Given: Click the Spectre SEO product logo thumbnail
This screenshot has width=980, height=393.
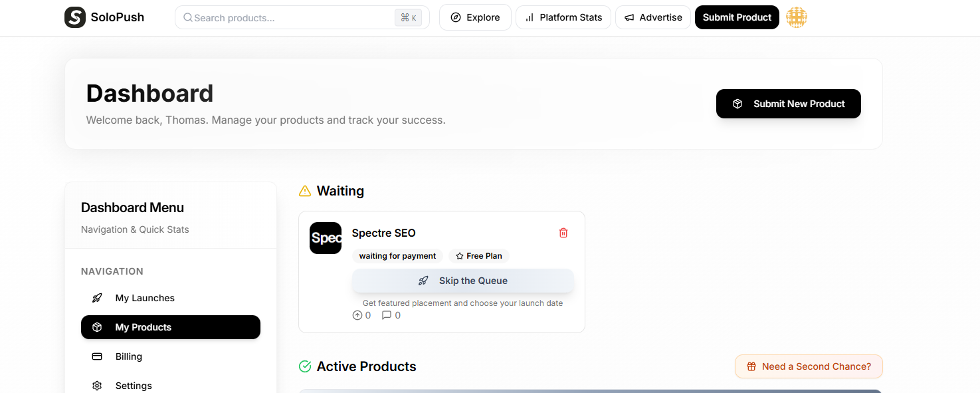Looking at the screenshot, I should pos(326,238).
